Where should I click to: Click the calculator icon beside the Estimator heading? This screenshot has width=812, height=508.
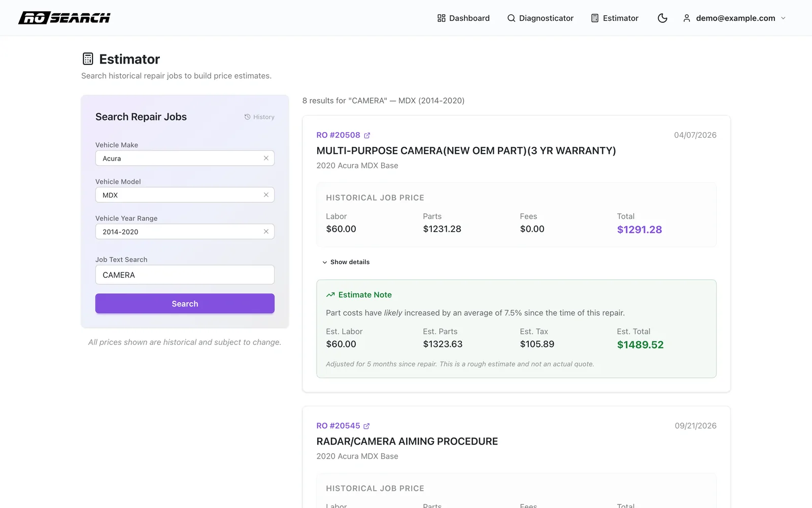88,59
